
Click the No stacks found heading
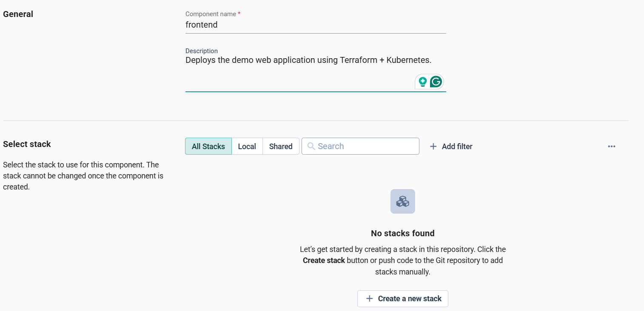click(x=402, y=233)
